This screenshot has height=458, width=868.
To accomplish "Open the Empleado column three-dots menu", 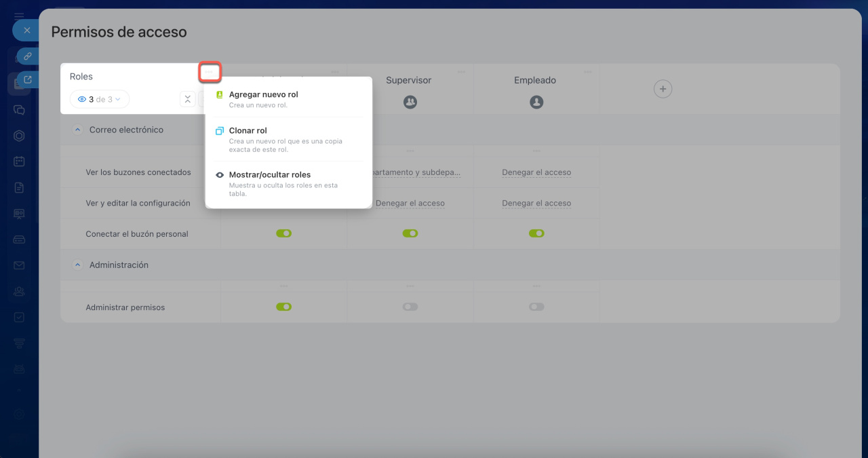I will point(587,72).
